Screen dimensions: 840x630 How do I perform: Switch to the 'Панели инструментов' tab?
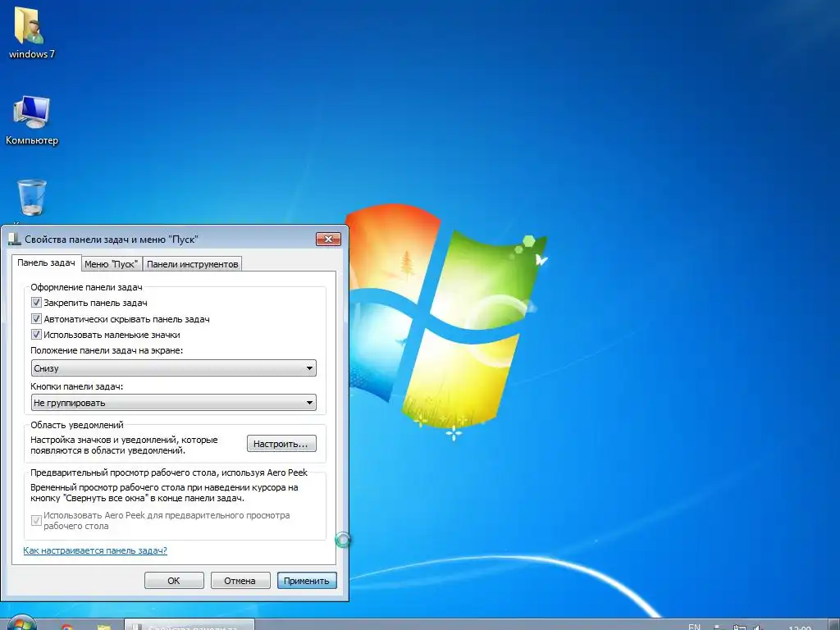tap(192, 264)
